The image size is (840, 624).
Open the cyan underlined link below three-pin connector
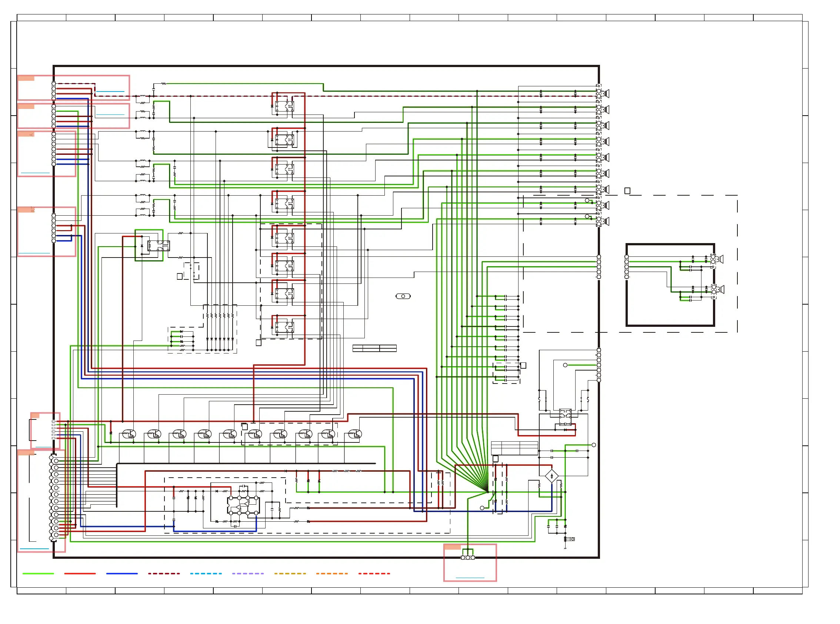(x=470, y=578)
